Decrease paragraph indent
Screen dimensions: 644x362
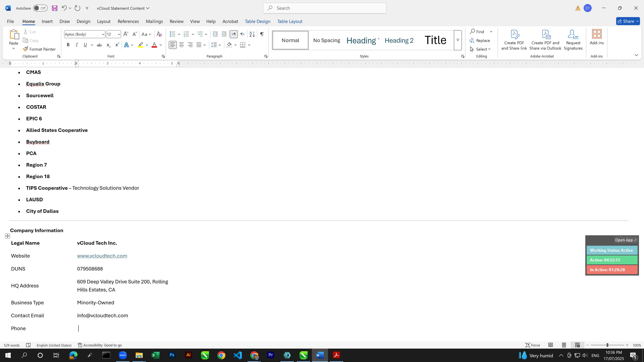tap(215, 34)
